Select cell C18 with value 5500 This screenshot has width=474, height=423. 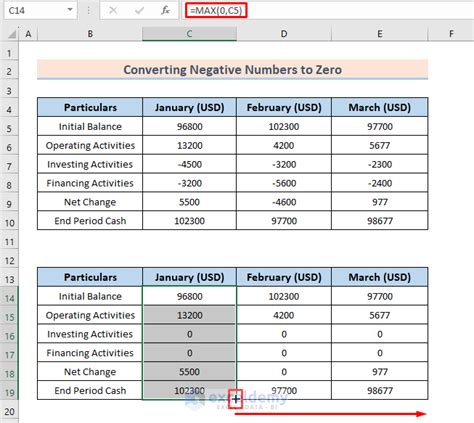pos(189,372)
